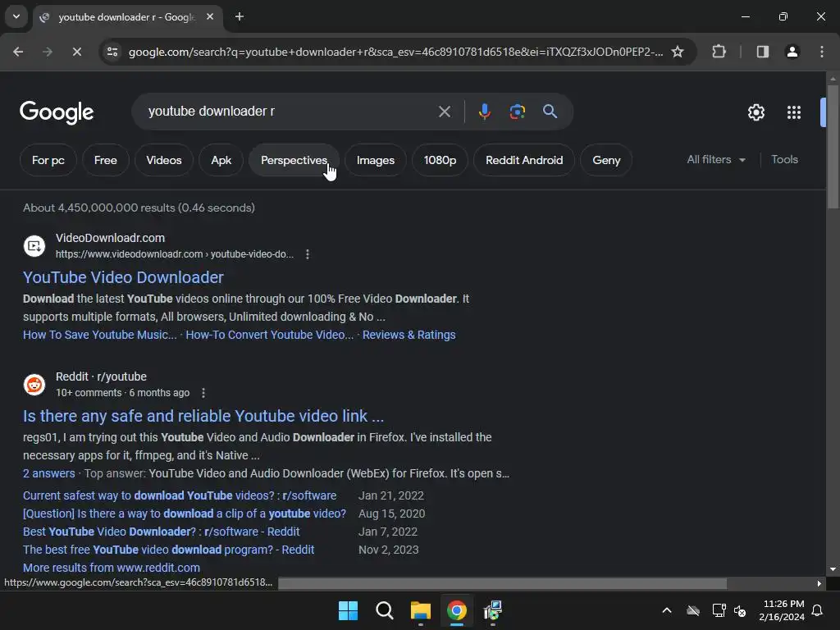840x630 pixels.
Task: Open Google quick settings gear
Action: 756,112
